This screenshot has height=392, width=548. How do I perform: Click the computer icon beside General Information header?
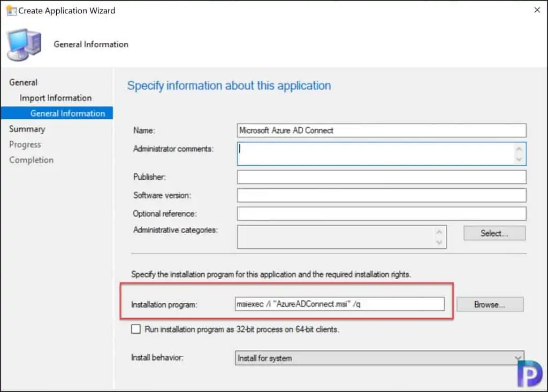click(24, 45)
